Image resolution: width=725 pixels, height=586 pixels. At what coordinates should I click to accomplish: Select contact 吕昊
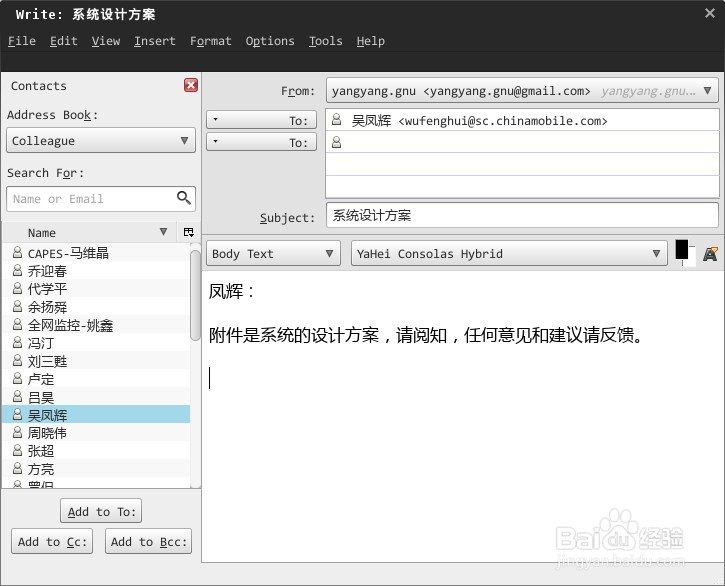96,397
